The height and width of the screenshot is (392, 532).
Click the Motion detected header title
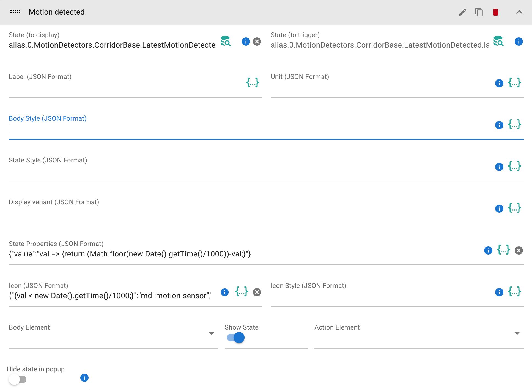[56, 12]
